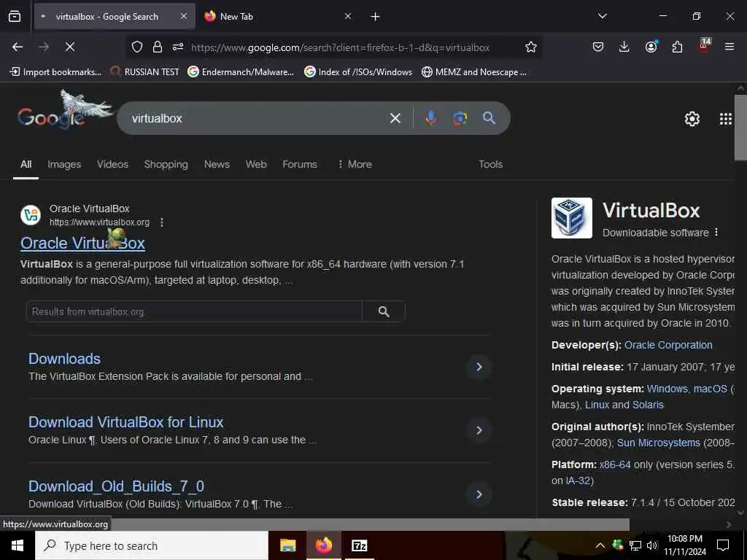Screen dimensions: 747x560
Task: Open File Explorer from taskbar
Action: [x=287, y=545]
